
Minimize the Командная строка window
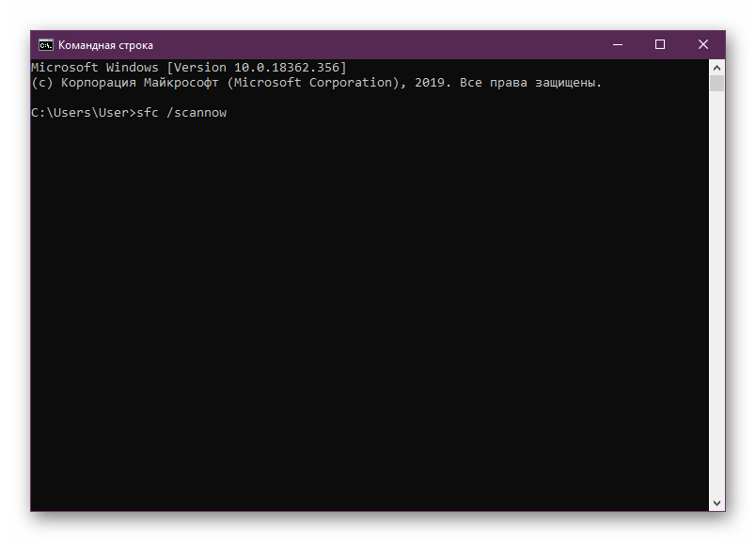(x=617, y=44)
